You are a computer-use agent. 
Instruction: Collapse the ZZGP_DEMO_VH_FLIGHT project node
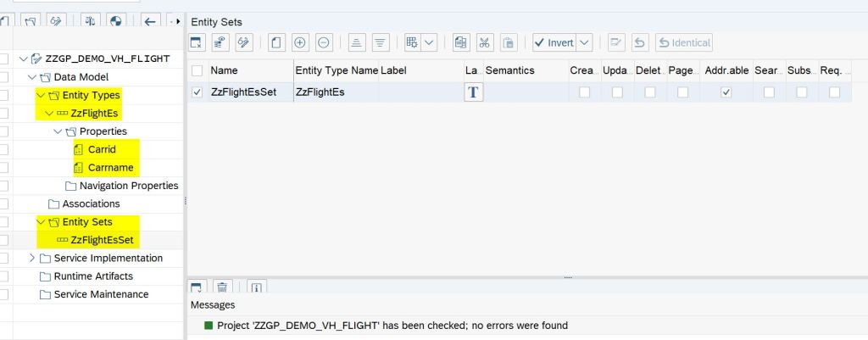click(x=23, y=59)
